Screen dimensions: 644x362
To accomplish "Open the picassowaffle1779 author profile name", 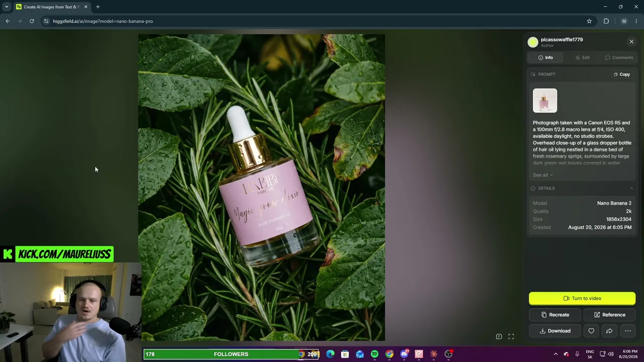I will point(561,40).
